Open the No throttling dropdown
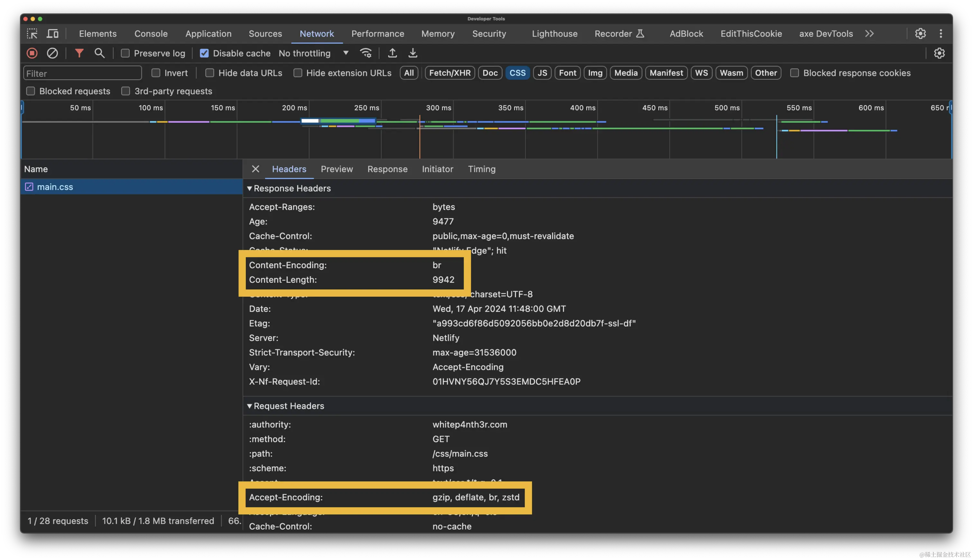This screenshot has width=973, height=560. coord(313,53)
